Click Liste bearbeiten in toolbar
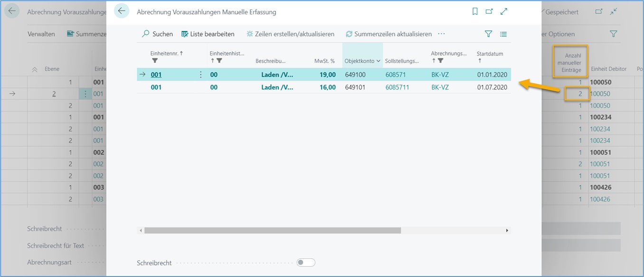Image resolution: width=644 pixels, height=277 pixels. 208,34
